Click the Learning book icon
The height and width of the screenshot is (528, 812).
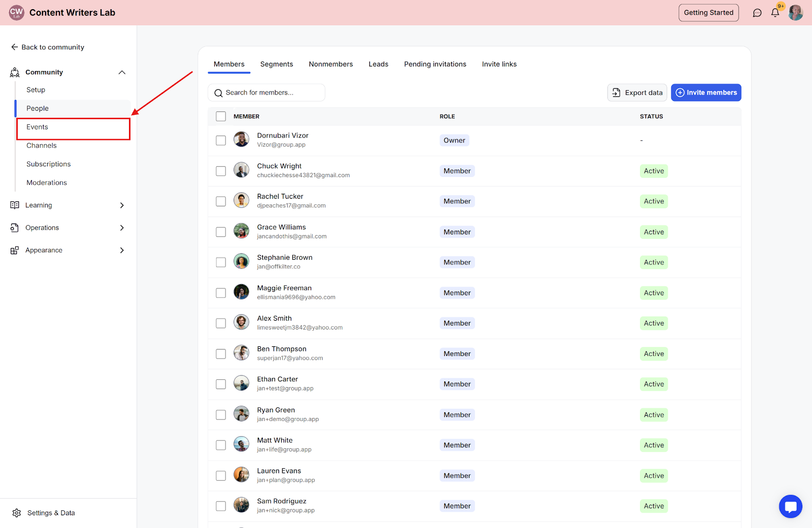(15, 205)
